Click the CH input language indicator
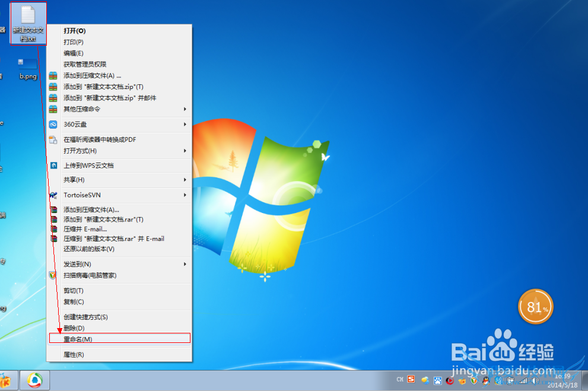 click(400, 380)
